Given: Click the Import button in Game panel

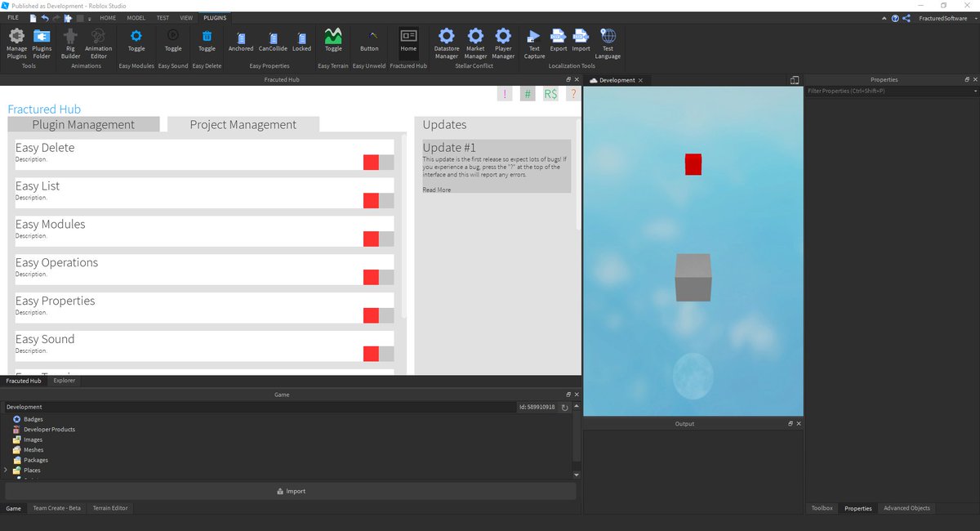Looking at the screenshot, I should 291,491.
